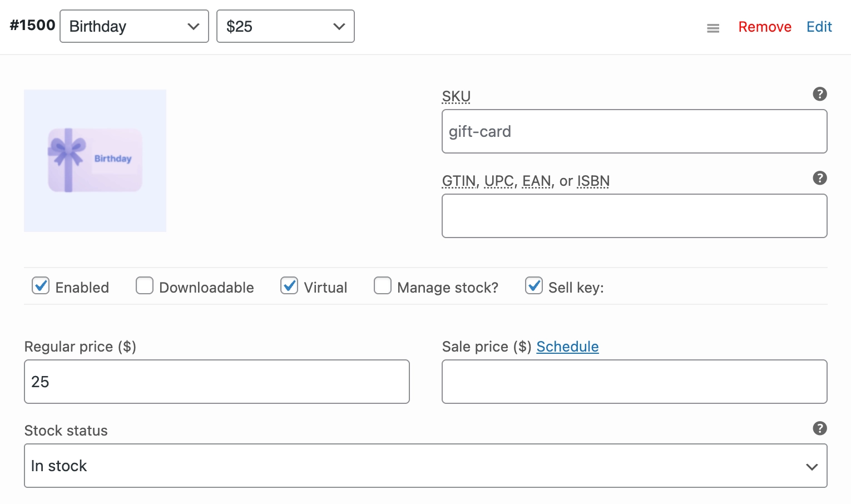Select the Birthday gift card image
Viewport: 851px width, 504px height.
(95, 161)
